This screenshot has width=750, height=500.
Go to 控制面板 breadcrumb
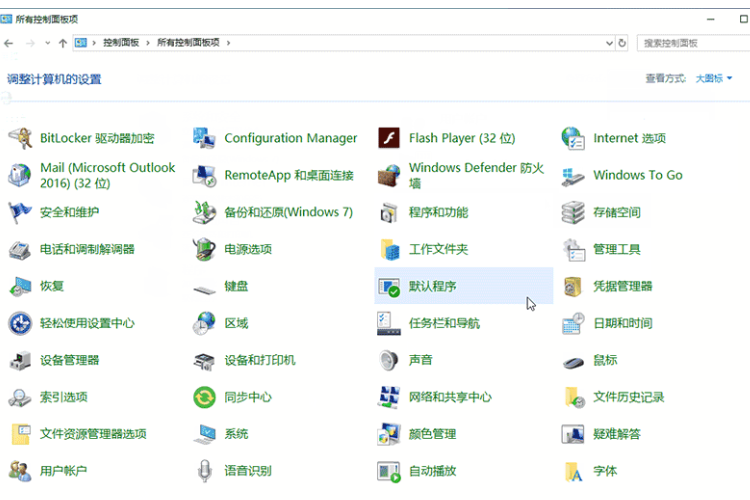point(121,43)
